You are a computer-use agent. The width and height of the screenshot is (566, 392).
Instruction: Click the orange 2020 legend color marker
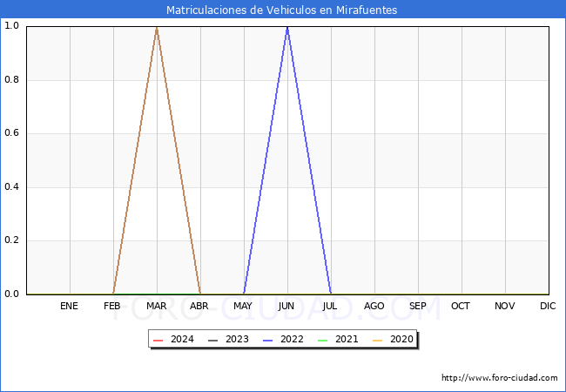pos(377,341)
